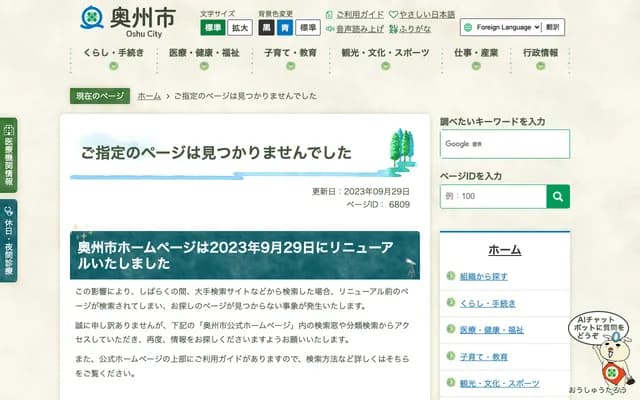Image resolution: width=640 pixels, height=400 pixels.
Task: Expand arrow under 子育て・教育
Action: coord(291,66)
